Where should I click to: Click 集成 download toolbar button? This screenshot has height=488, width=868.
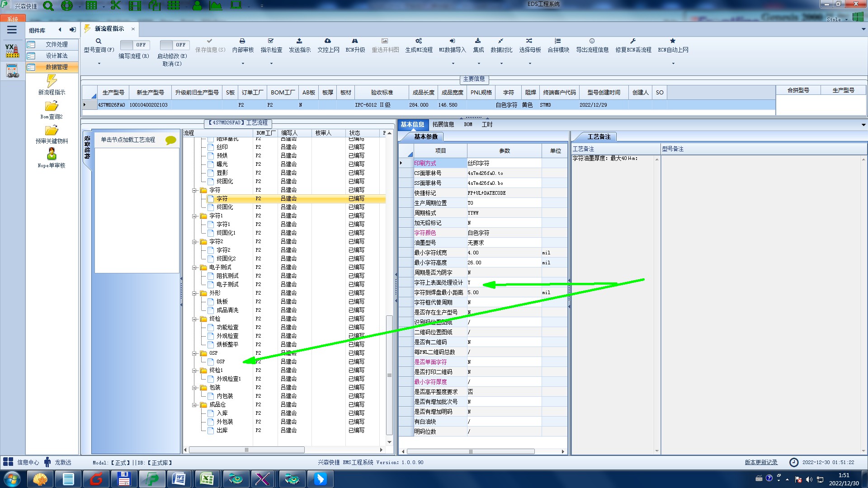point(478,45)
